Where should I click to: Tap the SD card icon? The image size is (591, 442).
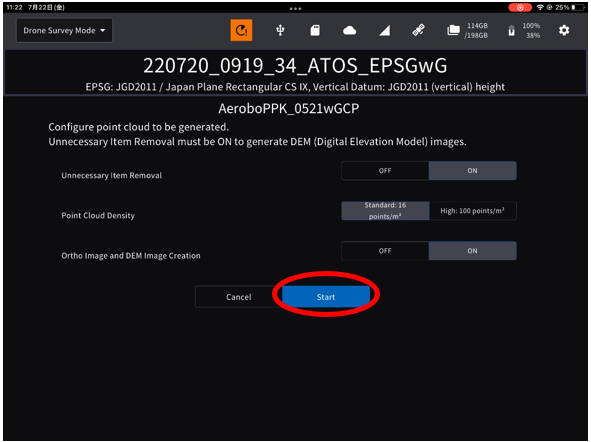tap(315, 30)
